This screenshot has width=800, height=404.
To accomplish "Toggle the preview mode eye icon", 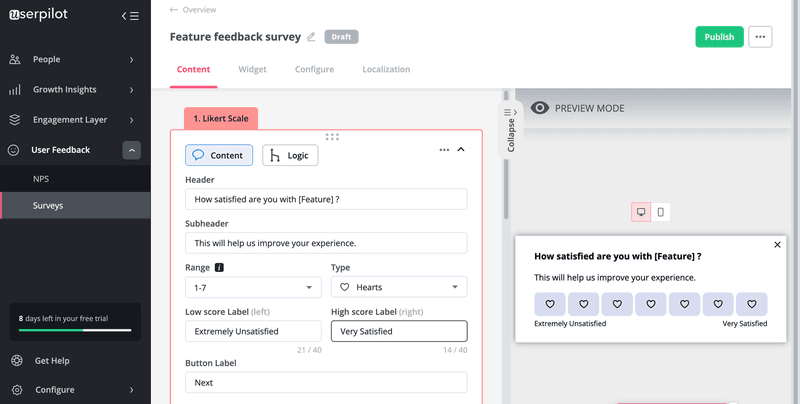I will coord(540,108).
